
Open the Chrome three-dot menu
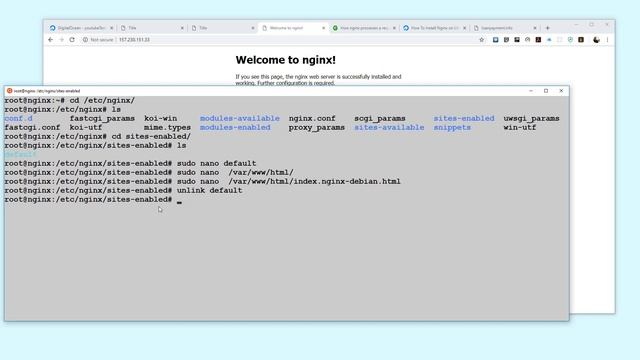[607, 40]
